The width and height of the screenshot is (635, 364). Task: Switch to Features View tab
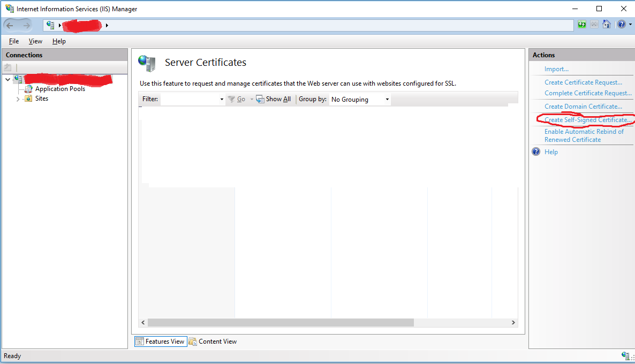click(x=160, y=342)
